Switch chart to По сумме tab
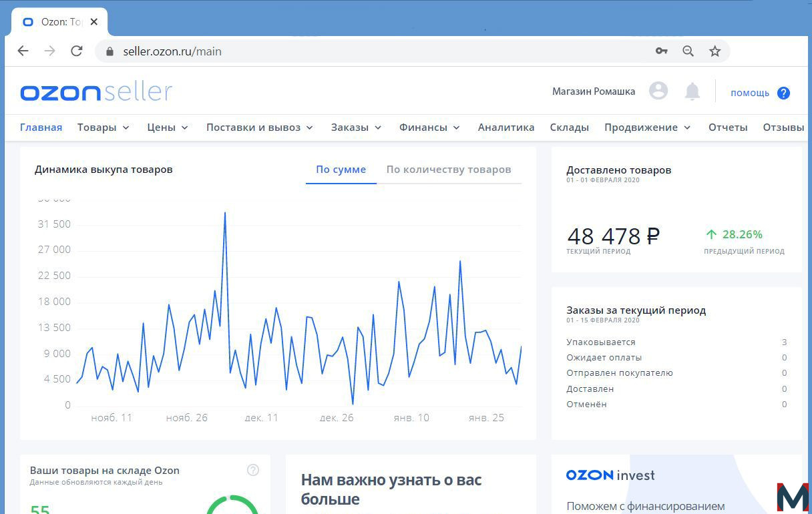The image size is (812, 514). pos(341,170)
